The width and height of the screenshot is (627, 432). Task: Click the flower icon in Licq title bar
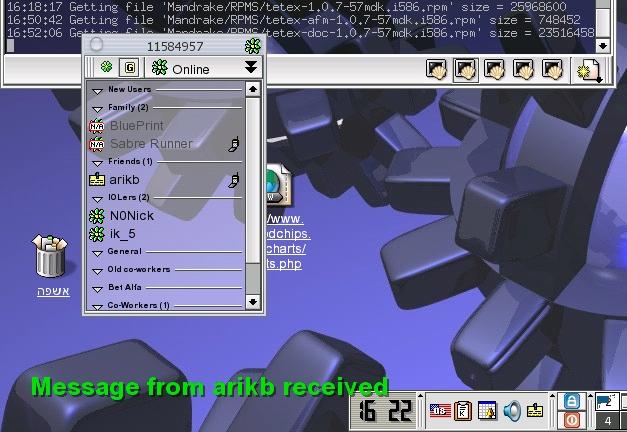click(x=253, y=46)
